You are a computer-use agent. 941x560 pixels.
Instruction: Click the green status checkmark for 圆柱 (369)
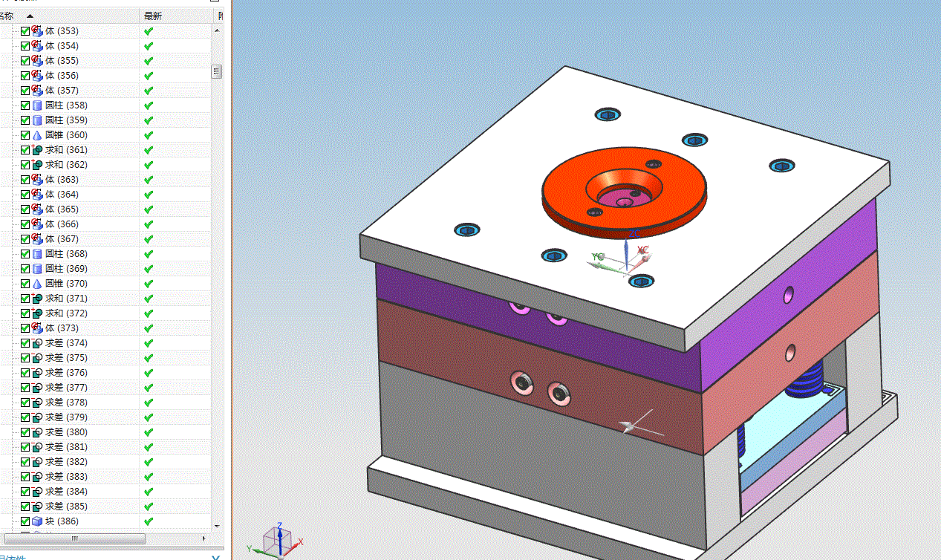(x=149, y=268)
